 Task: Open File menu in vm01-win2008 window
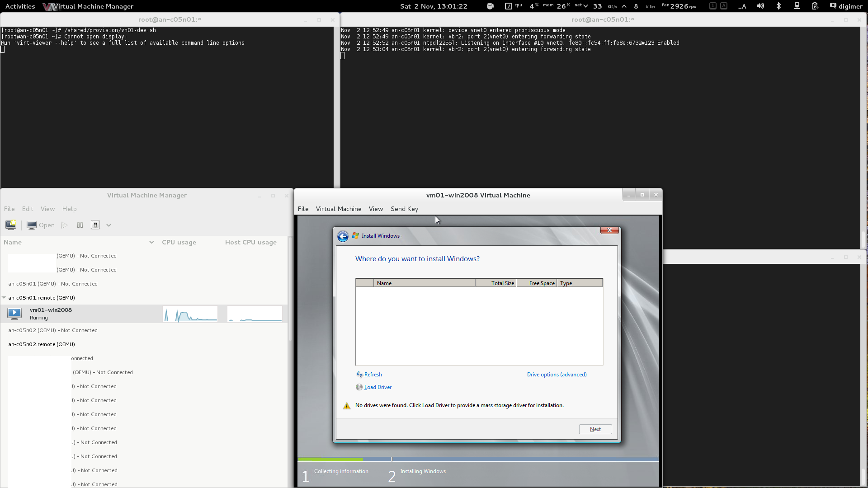(303, 209)
